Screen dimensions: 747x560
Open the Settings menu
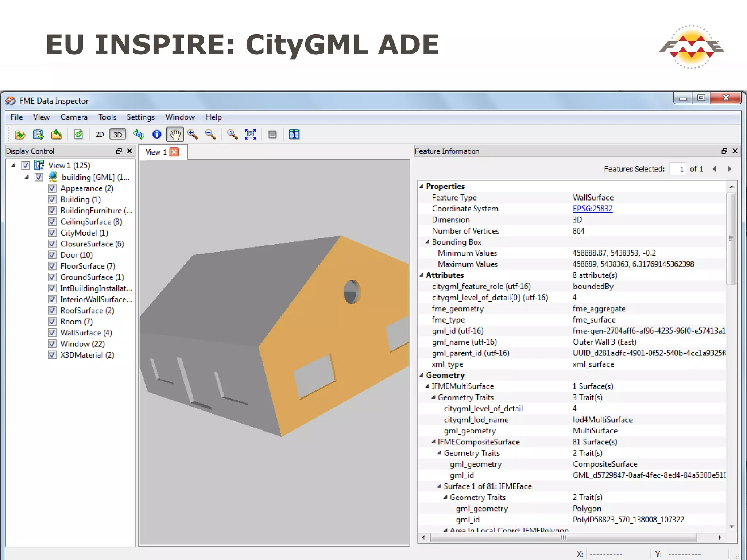tap(141, 117)
